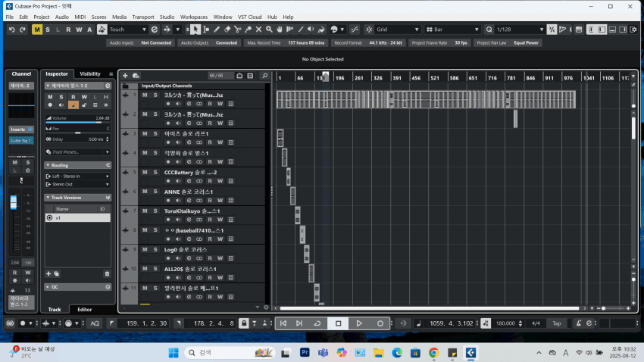Open the Stereo Out routing dropdown
This screenshot has width=644, height=362.
(x=77, y=184)
